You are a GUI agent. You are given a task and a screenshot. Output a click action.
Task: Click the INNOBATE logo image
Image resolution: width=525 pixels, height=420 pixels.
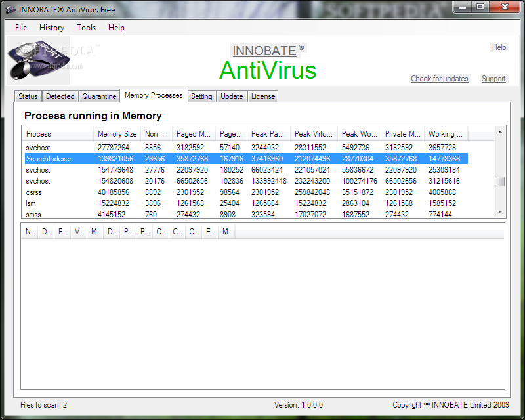(x=38, y=60)
